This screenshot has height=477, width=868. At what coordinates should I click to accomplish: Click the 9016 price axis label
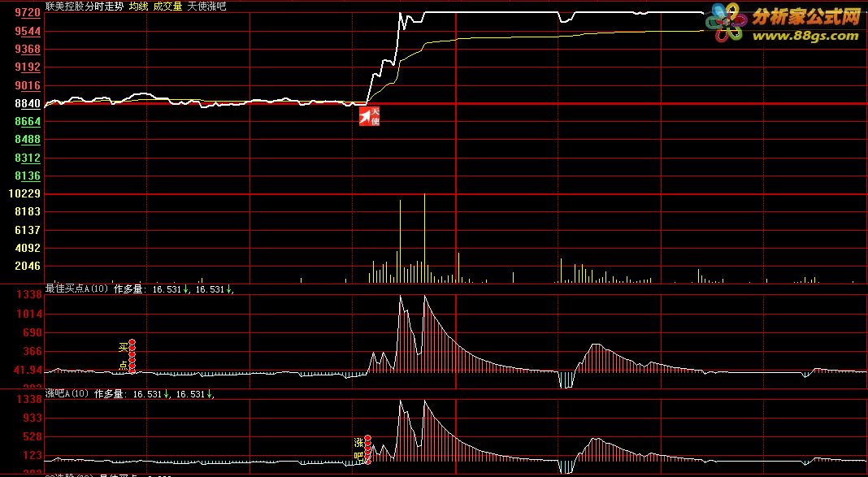coord(27,85)
